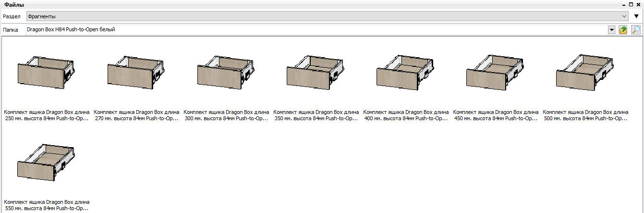
Task: Click label 'Комплект ящика Dragon Box длина 400 мм'
Action: click(x=406, y=115)
